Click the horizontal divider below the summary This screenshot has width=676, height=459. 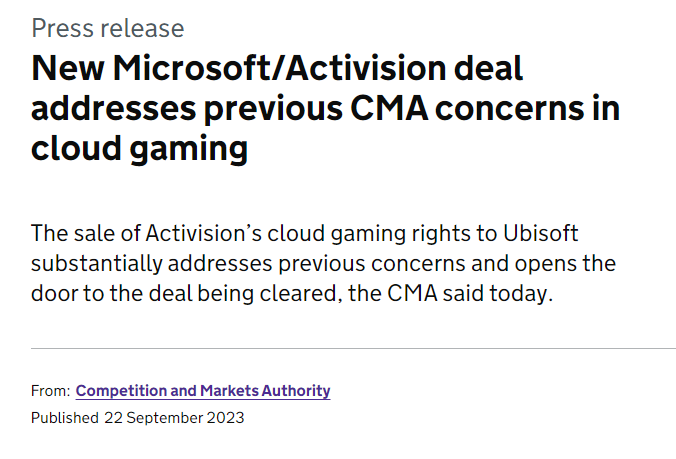click(x=353, y=348)
